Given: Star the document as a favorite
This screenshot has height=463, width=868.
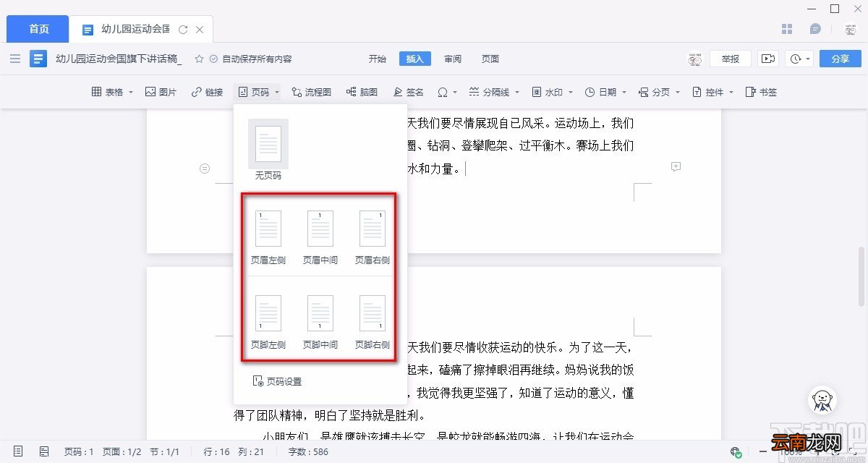Looking at the screenshot, I should coord(199,59).
